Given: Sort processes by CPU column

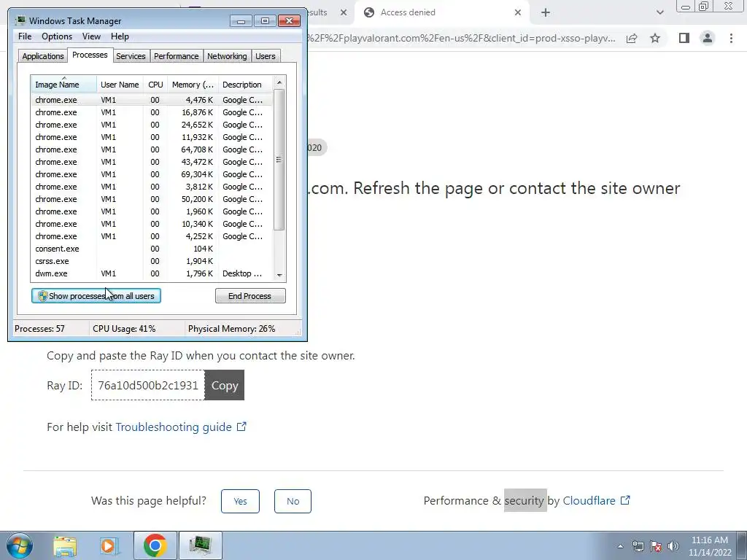Looking at the screenshot, I should click(155, 85).
